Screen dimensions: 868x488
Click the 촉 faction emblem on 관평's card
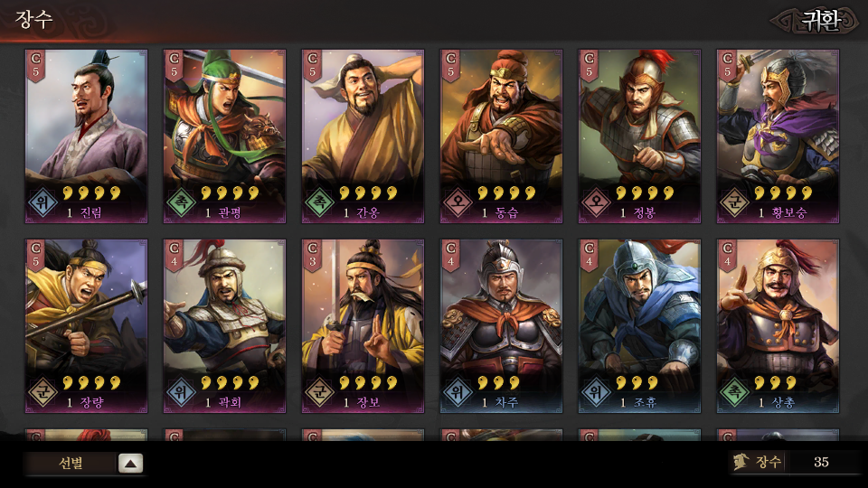(182, 203)
